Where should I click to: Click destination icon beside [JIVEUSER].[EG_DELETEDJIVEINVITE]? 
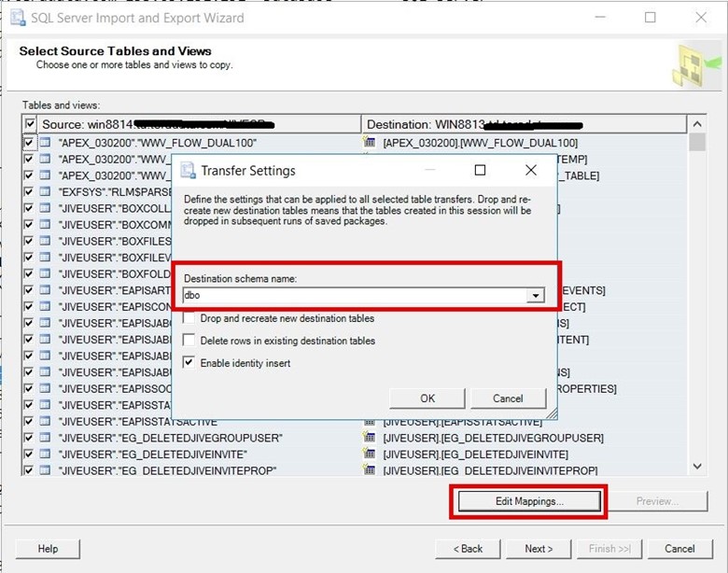369,454
